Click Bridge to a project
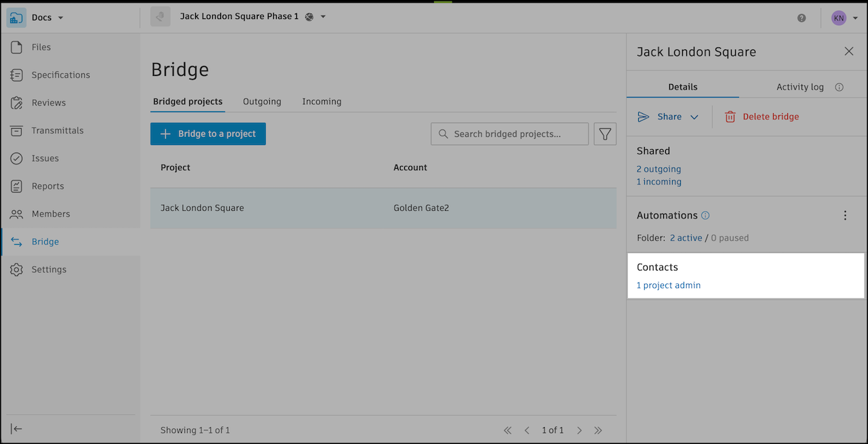Screen dimensions: 868x444 pos(208,134)
